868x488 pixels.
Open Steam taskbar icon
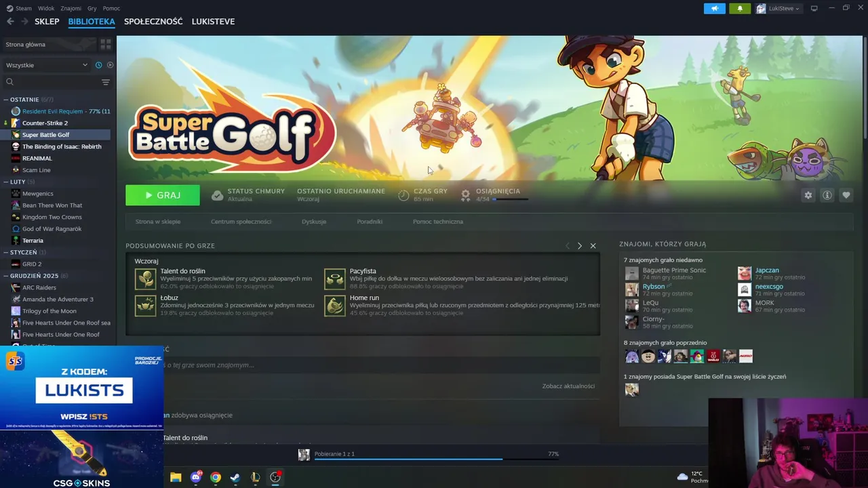coord(235,477)
